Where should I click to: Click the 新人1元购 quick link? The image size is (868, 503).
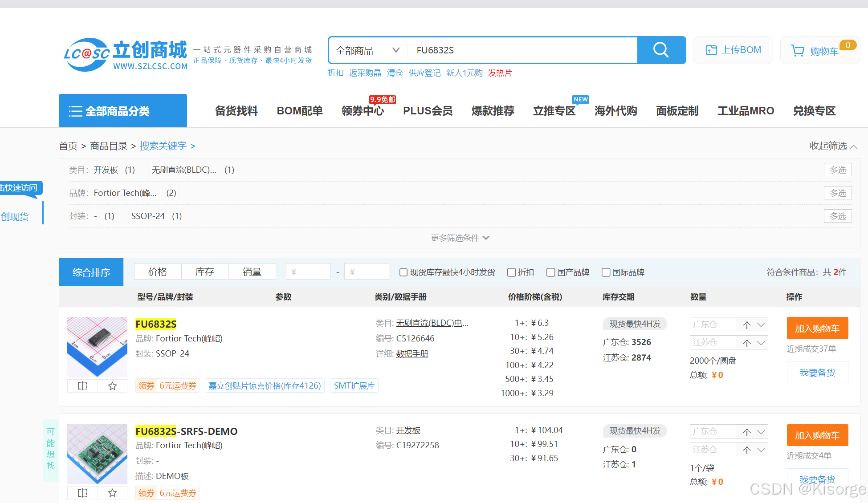click(465, 73)
